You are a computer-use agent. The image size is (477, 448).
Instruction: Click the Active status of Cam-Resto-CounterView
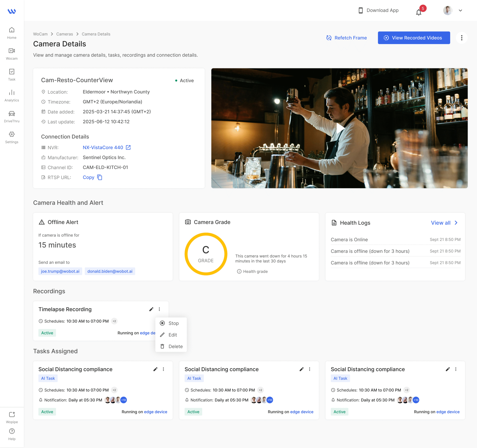pos(184,81)
